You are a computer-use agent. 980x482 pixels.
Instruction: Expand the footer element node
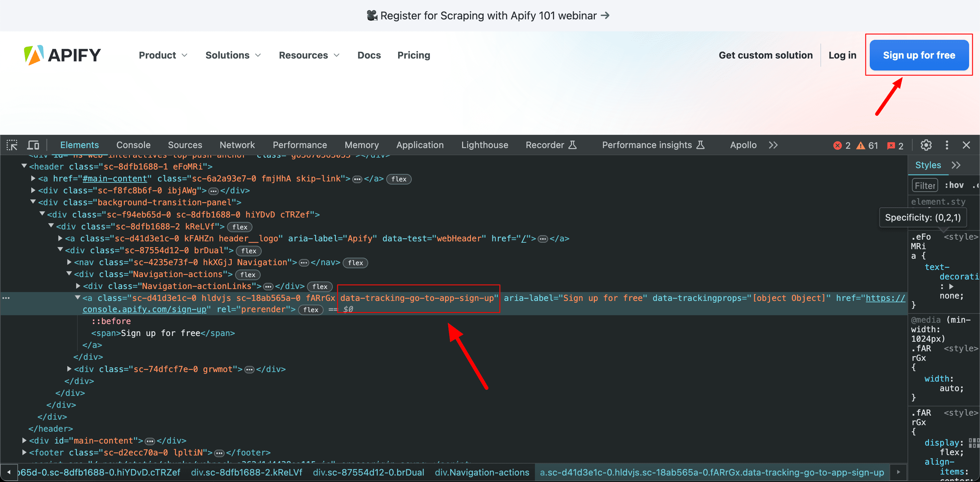(x=24, y=452)
